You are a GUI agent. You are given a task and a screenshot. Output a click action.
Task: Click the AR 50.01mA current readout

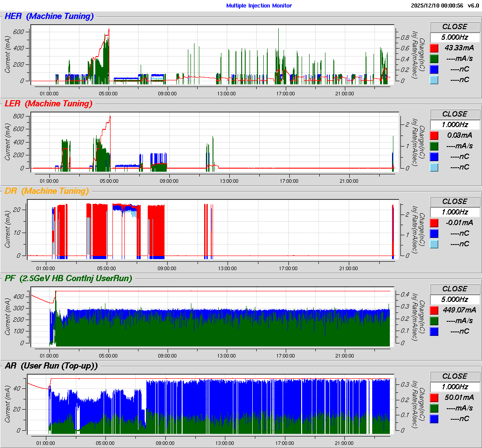[x=459, y=398]
